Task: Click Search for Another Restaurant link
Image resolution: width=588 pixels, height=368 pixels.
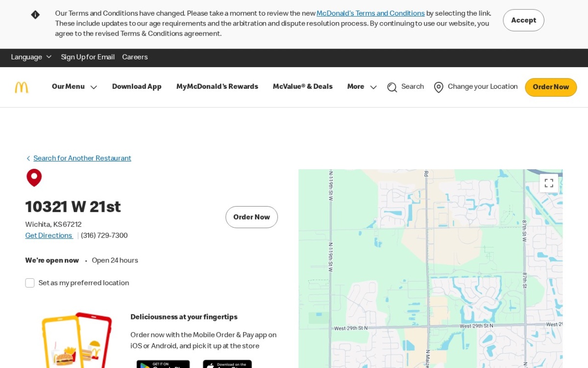Action: tap(82, 158)
